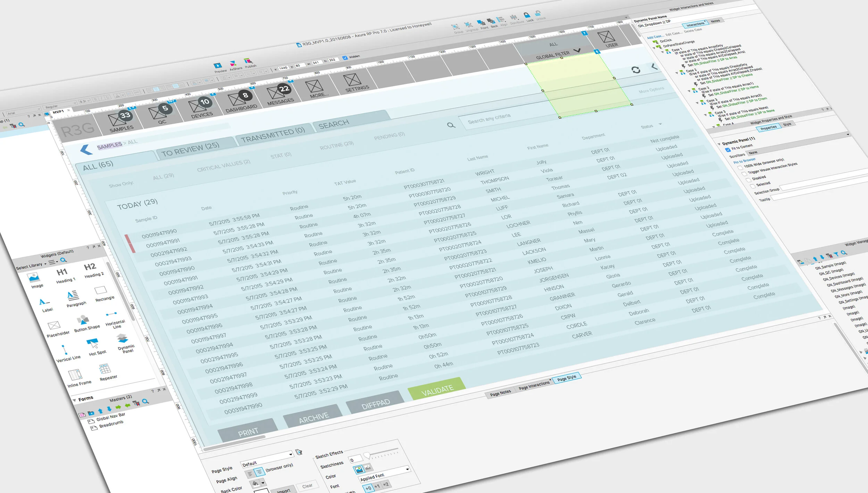The height and width of the screenshot is (493, 868).
Task: Check the Disabled checkbox
Action: pyautogui.click(x=748, y=180)
